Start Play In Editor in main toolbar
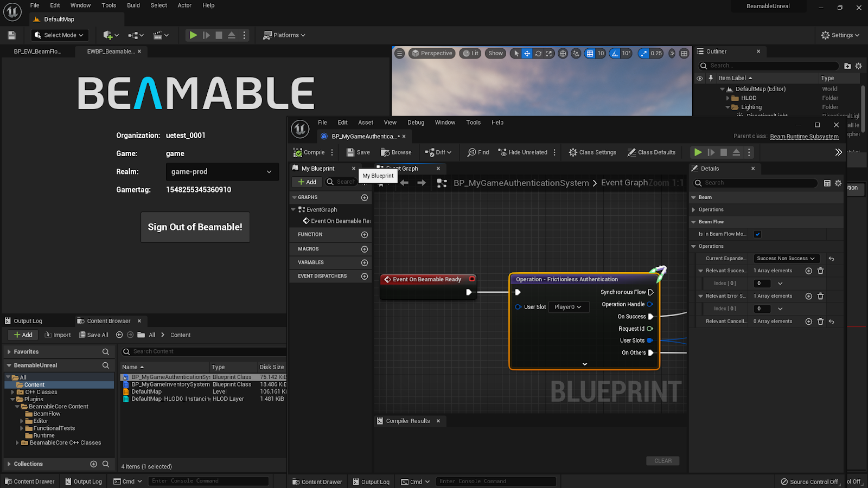 tap(193, 35)
